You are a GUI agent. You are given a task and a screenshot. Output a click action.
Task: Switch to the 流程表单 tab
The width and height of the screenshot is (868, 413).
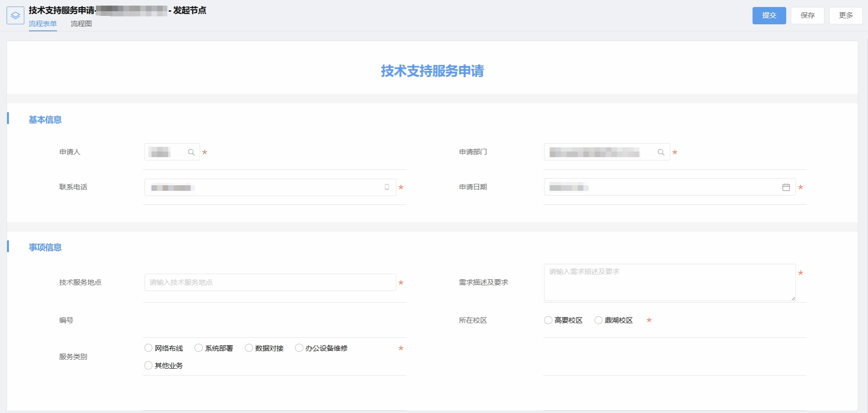click(x=43, y=24)
